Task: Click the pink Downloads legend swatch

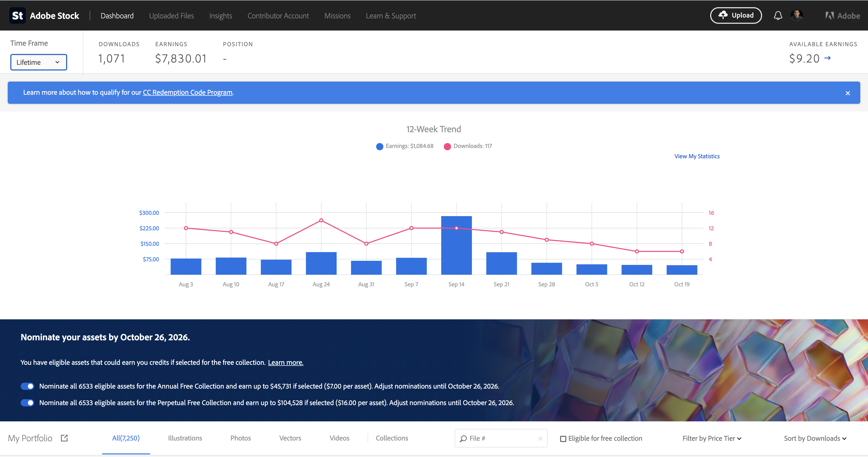Action: [447, 146]
